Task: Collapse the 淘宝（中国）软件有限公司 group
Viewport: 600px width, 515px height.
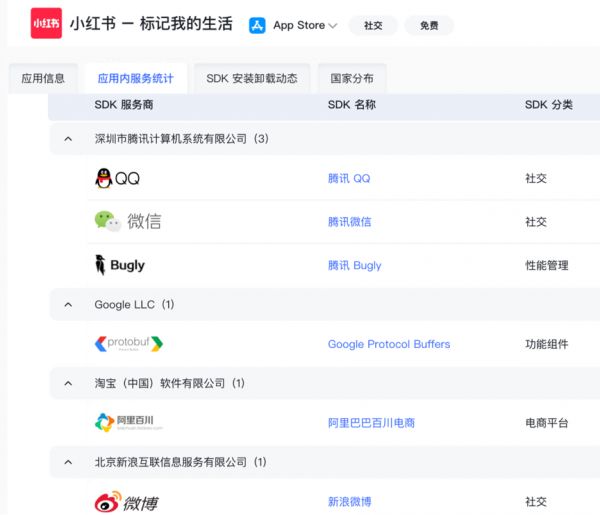Action: pyautogui.click(x=68, y=383)
